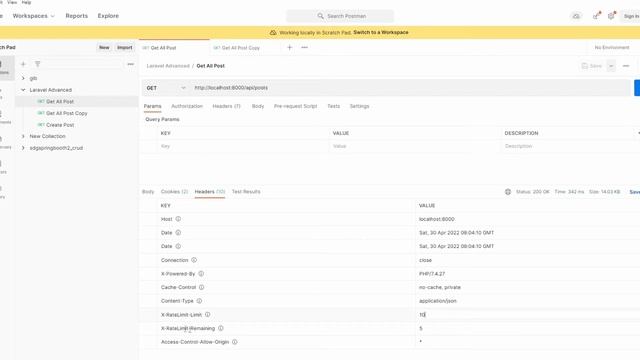The height and width of the screenshot is (360, 640).
Task: Click query param Description input cell
Action: 569,146
